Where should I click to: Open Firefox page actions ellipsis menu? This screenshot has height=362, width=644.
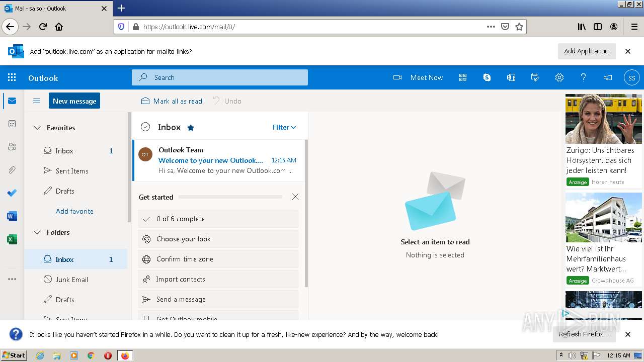[491, 27]
